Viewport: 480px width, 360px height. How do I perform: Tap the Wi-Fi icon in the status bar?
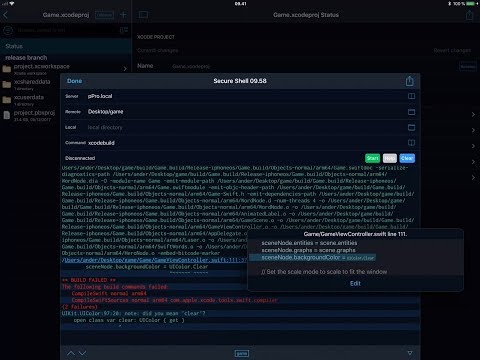(x=12, y=4)
